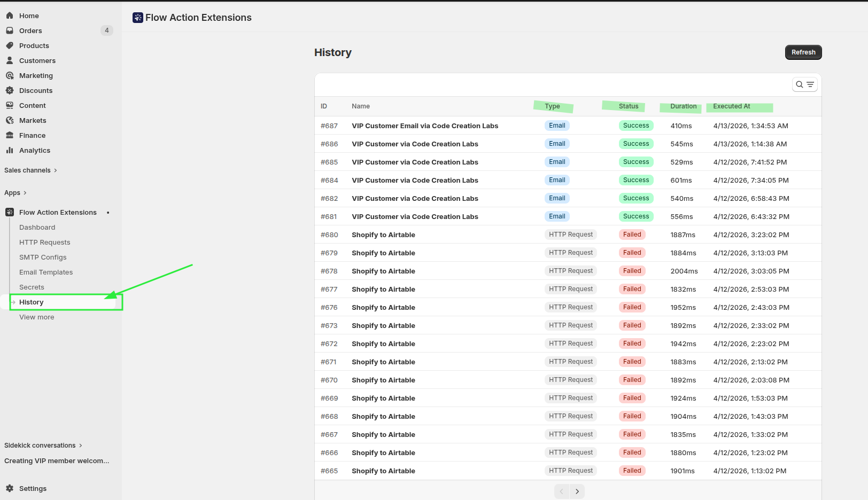868x500 pixels.
Task: Click View more in the sidebar
Action: click(37, 317)
